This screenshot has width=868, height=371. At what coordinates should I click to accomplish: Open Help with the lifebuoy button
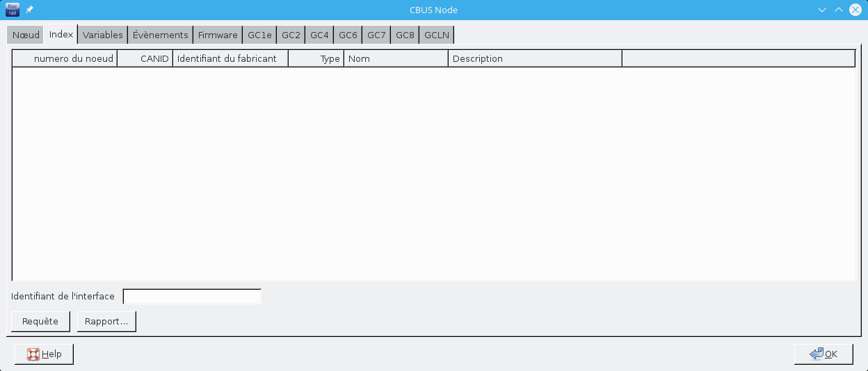[x=44, y=354]
